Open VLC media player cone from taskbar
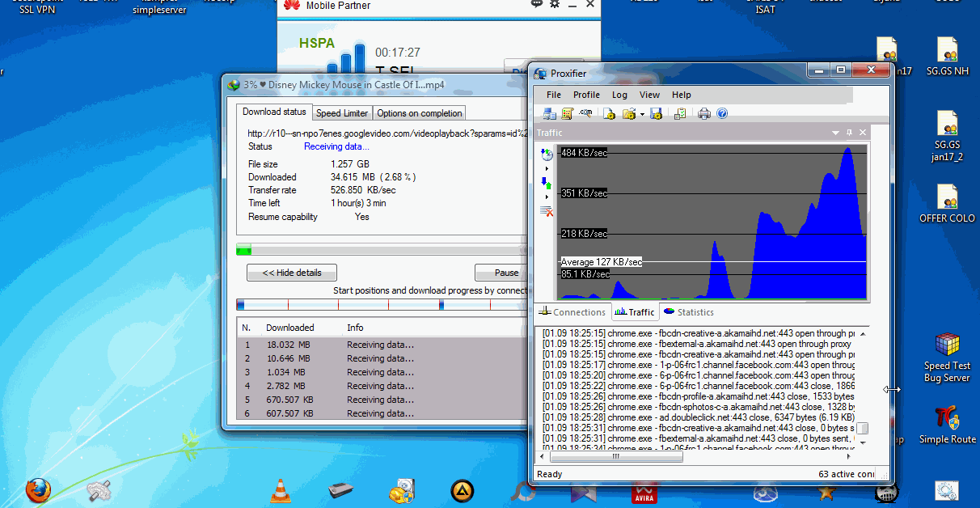 click(x=280, y=489)
